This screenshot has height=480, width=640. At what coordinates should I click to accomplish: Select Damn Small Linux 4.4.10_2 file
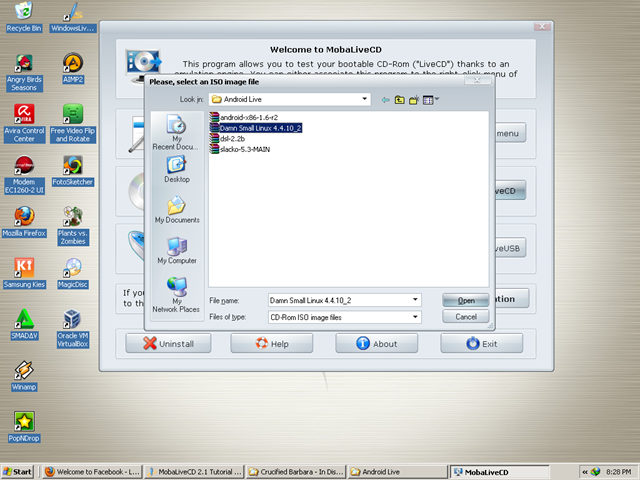pyautogui.click(x=256, y=128)
